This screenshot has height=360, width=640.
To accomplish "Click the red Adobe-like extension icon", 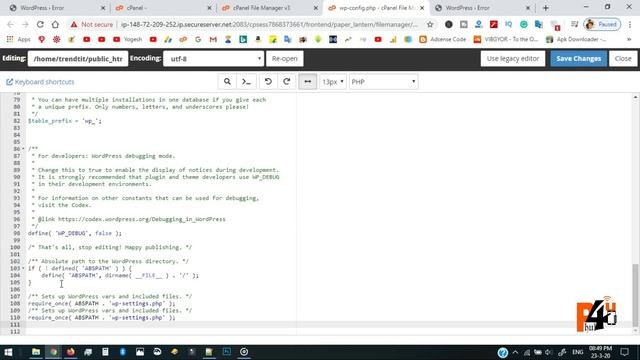I will pos(493,24).
